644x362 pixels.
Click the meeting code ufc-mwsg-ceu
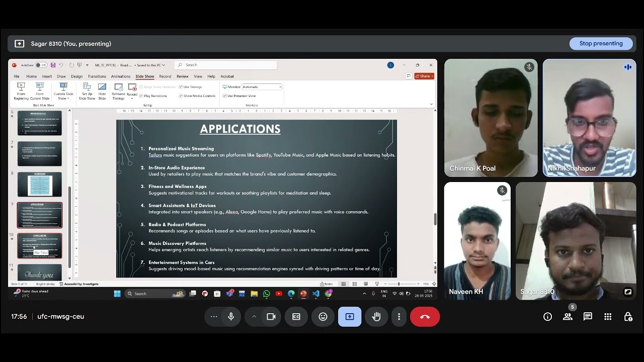[x=61, y=317]
